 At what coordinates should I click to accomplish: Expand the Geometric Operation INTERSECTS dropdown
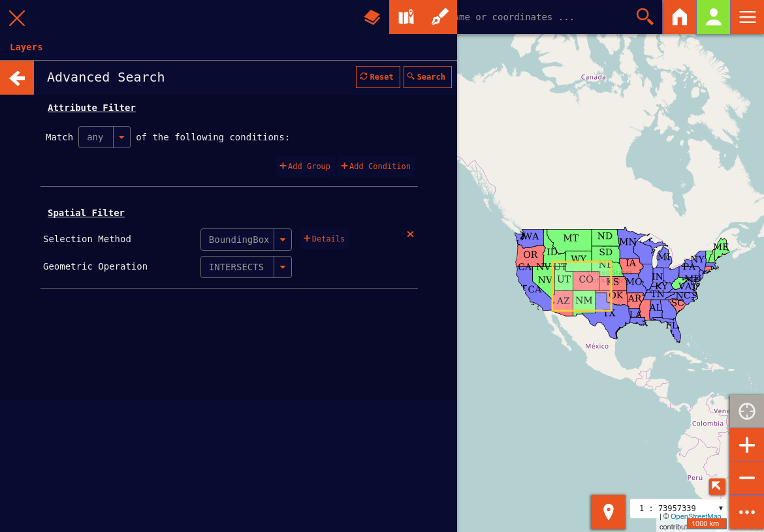pyautogui.click(x=282, y=267)
